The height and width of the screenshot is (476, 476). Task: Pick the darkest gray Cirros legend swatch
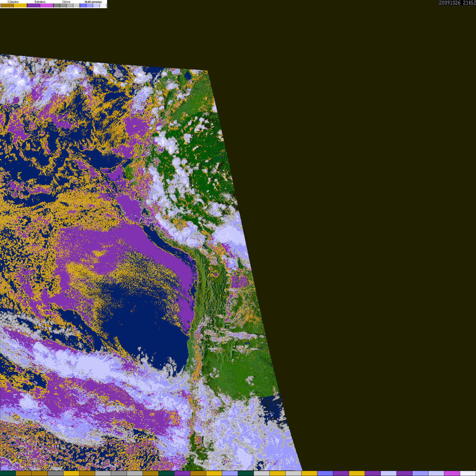point(57,5)
